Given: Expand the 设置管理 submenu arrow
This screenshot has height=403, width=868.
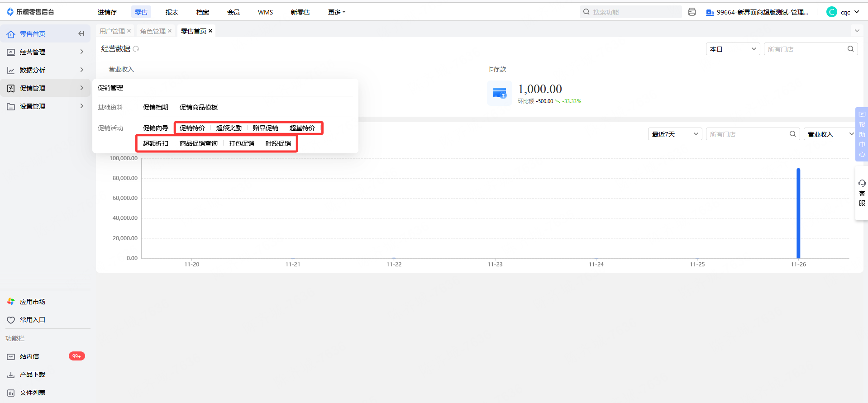Looking at the screenshot, I should (x=82, y=106).
